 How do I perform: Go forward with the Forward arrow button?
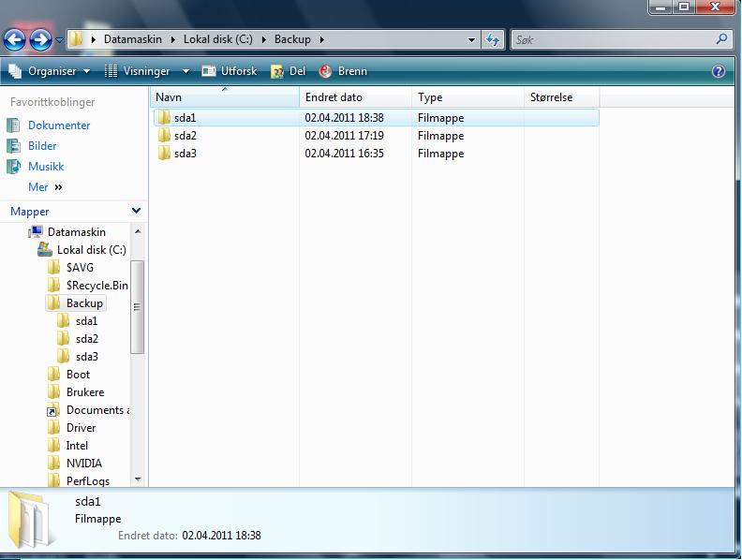tap(40, 39)
